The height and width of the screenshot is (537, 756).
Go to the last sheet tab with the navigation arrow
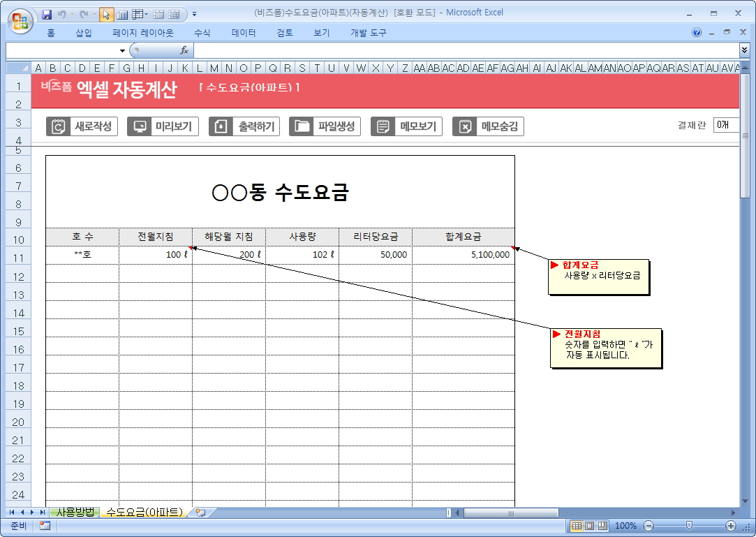click(42, 513)
